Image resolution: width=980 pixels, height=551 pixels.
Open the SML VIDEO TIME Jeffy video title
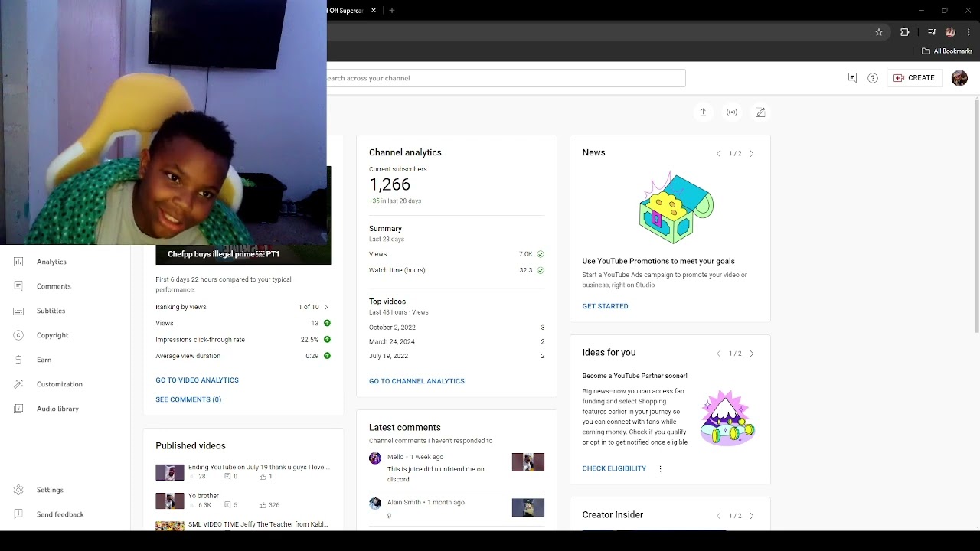[x=258, y=524]
